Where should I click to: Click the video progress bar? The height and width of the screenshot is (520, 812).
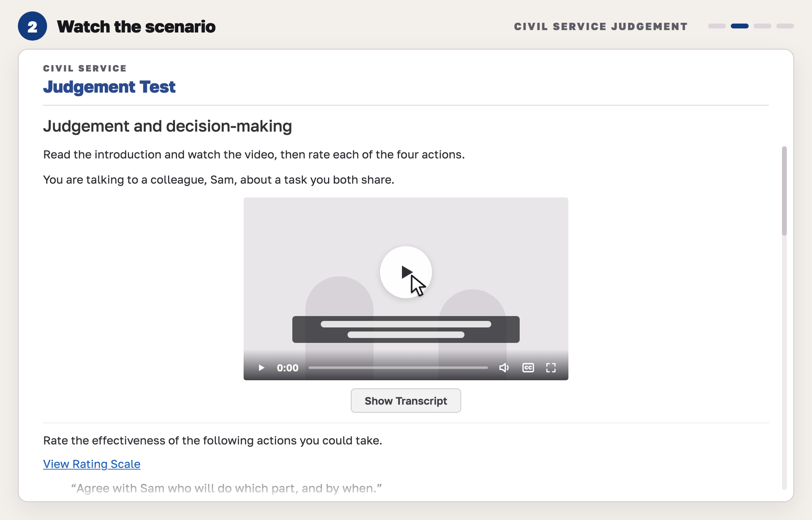pos(398,368)
